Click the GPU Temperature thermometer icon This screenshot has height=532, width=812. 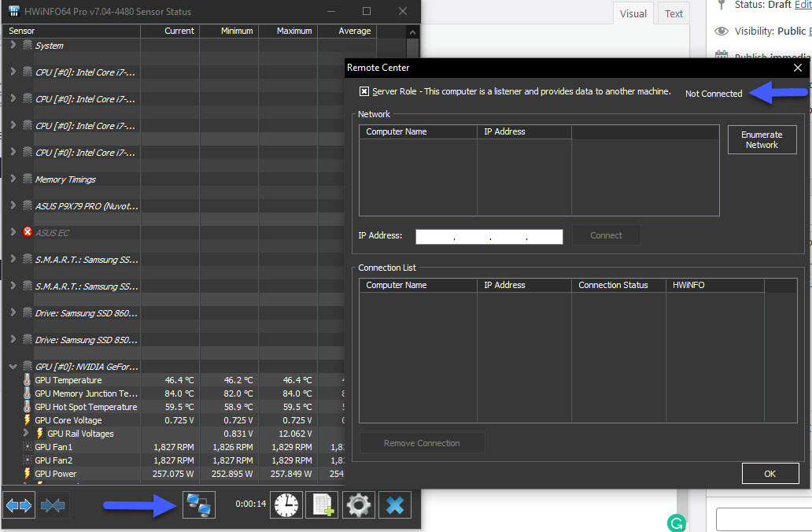[x=27, y=379]
